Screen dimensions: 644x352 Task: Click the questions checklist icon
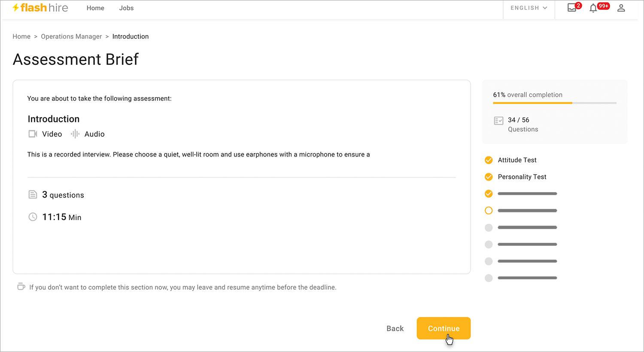click(x=498, y=121)
